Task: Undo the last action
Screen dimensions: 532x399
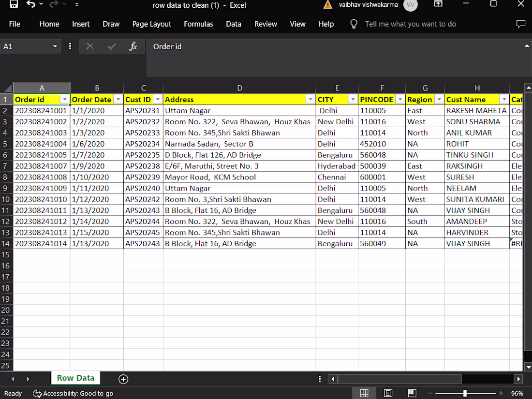Action: (30, 5)
